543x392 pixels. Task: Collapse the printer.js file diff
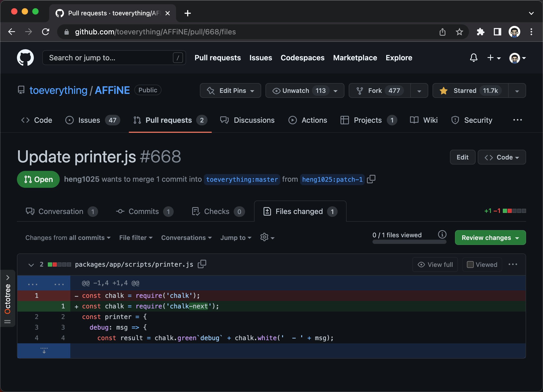(31, 265)
